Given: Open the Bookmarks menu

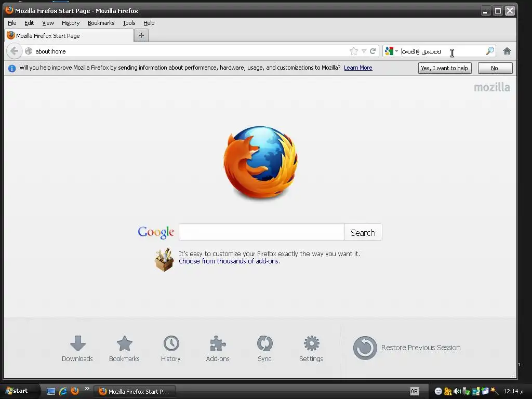Looking at the screenshot, I should (101, 23).
